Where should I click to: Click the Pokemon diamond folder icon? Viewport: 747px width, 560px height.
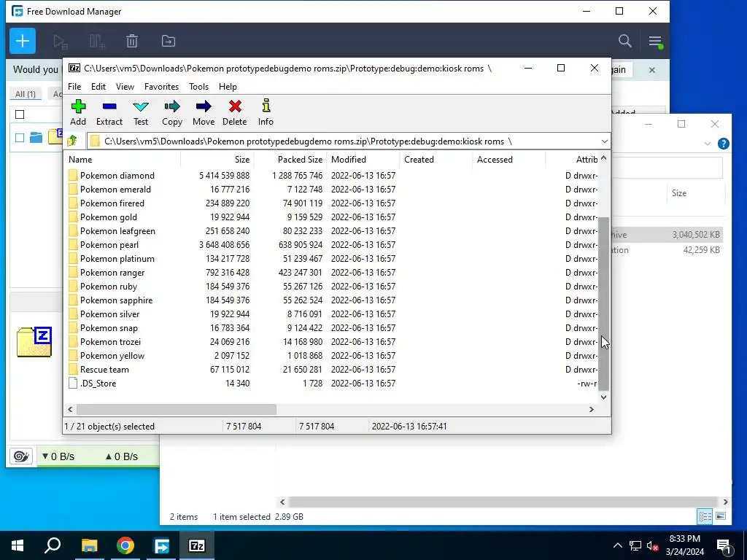[73, 175]
